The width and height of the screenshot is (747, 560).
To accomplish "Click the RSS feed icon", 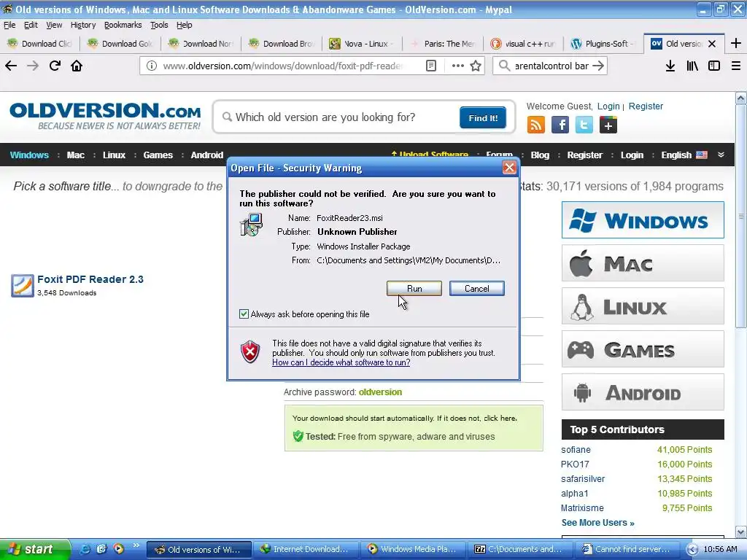I will click(x=536, y=125).
